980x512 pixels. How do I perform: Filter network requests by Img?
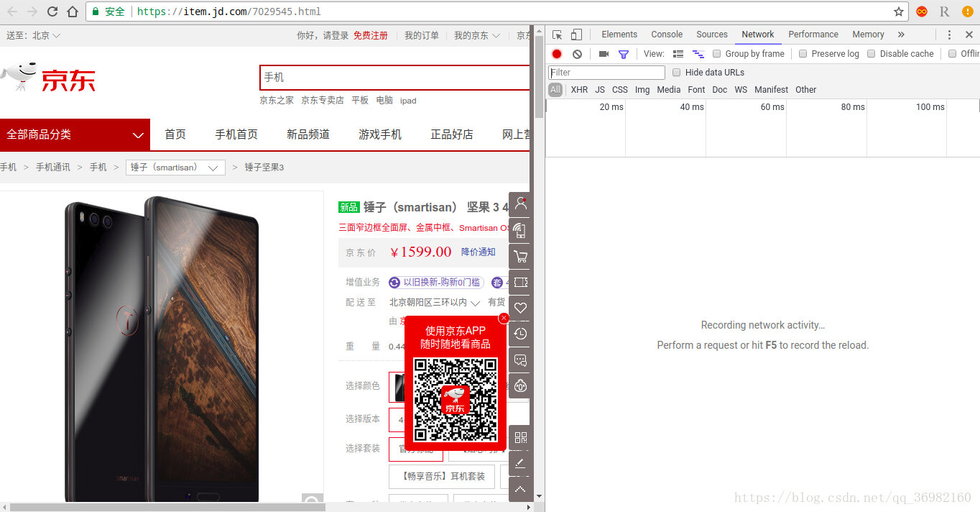[x=642, y=90]
